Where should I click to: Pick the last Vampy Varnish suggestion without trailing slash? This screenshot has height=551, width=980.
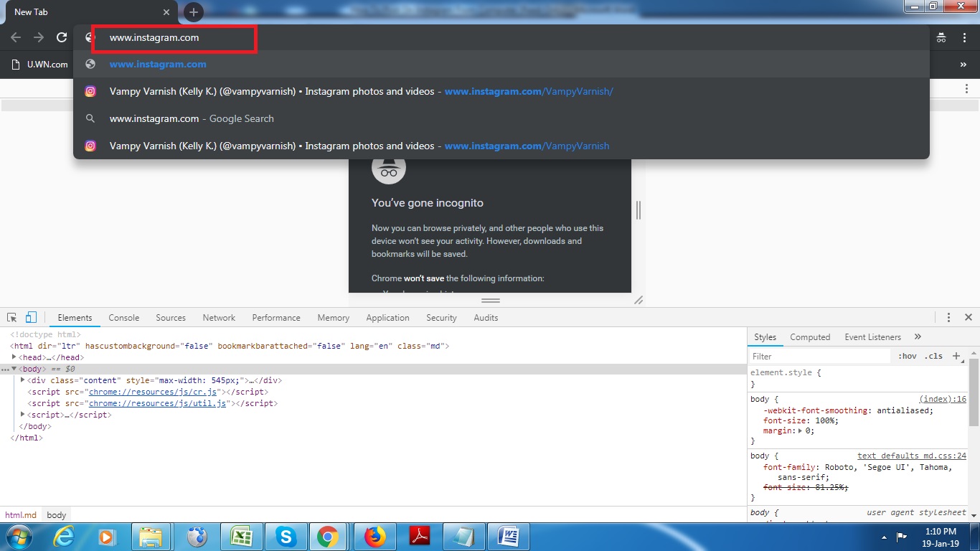pyautogui.click(x=501, y=146)
